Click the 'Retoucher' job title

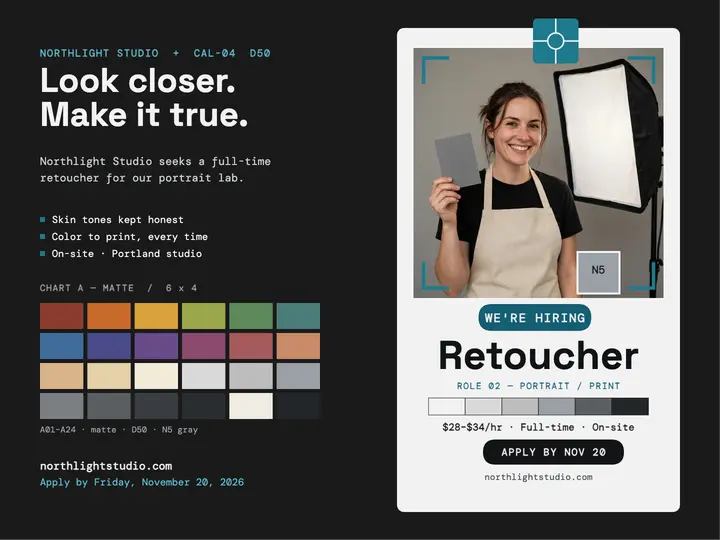click(538, 355)
